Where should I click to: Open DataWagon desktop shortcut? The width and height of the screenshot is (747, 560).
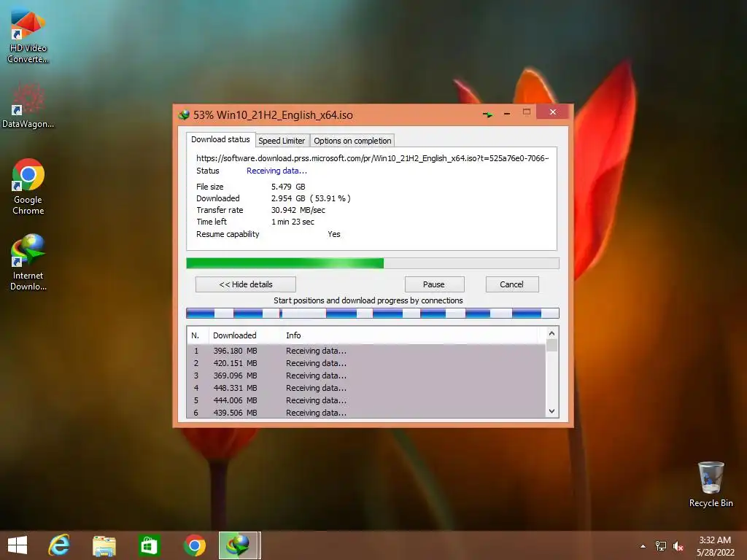(28, 105)
